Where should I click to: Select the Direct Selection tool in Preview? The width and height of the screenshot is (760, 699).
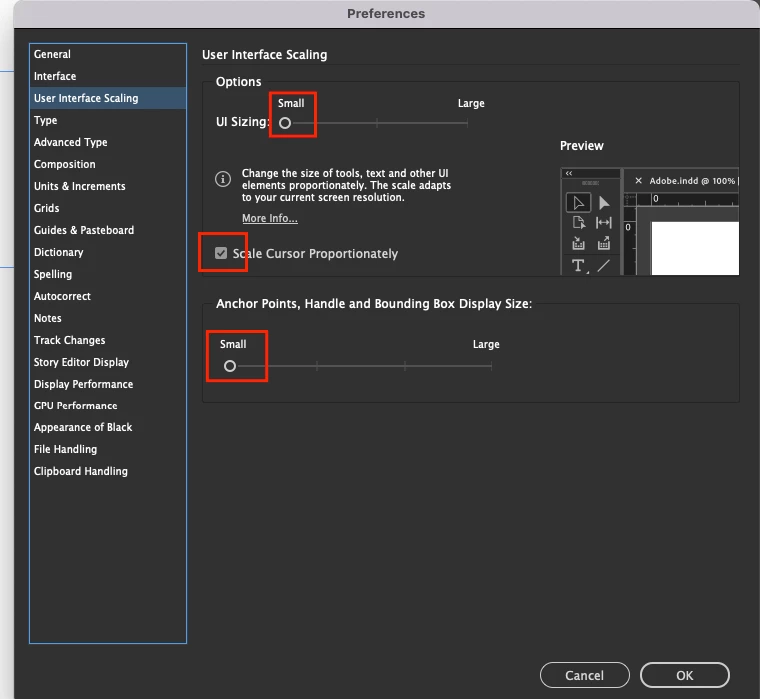coord(604,203)
